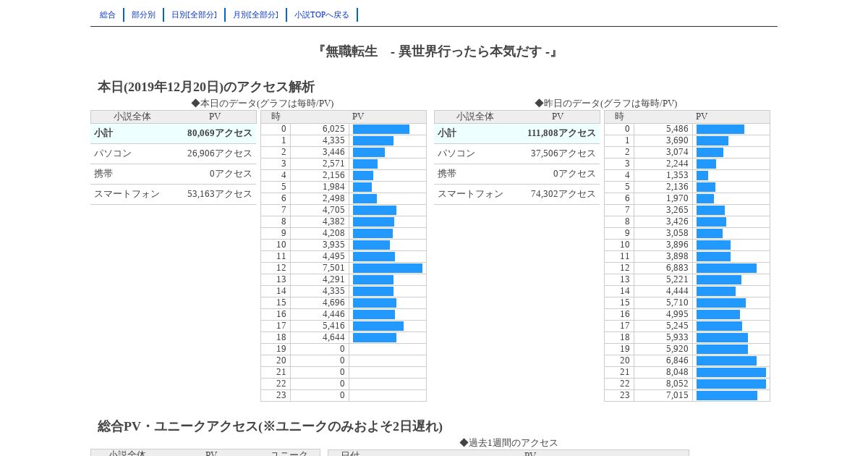Click the 本日(2019年12月20日)のアクセス解析 heading
868x456 pixels.
206,87
